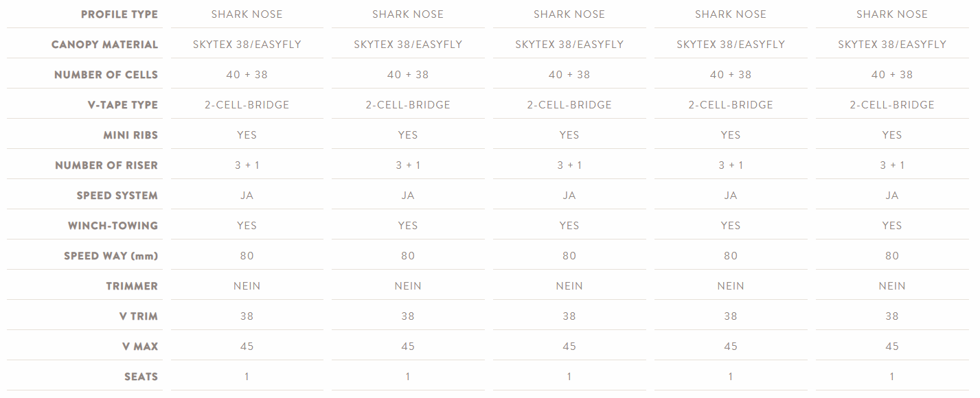Select the WINCH-TOWING row heading
Image resolution: width=980 pixels, height=398 pixels.
[113, 226]
